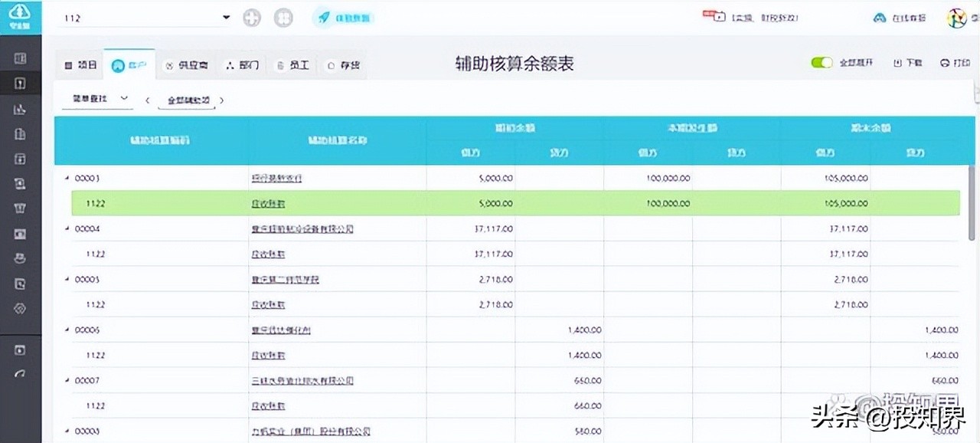980x443 pixels.
Task: Open the user avatar in the top-right corner
Action: (956, 17)
